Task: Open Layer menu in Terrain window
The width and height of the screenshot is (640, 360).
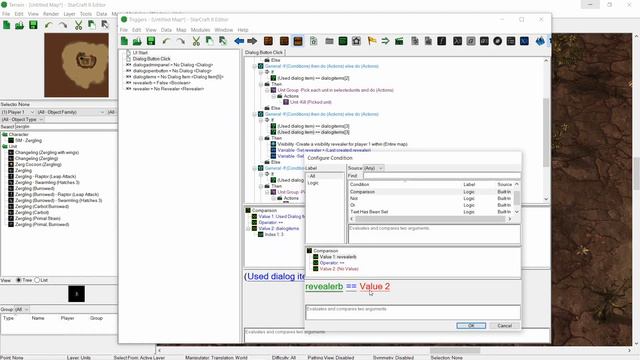Action: coord(69,14)
